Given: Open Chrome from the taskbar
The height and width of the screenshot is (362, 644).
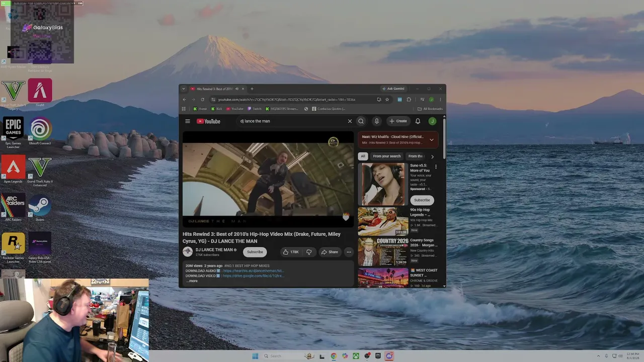Looking at the screenshot, I should tap(334, 356).
